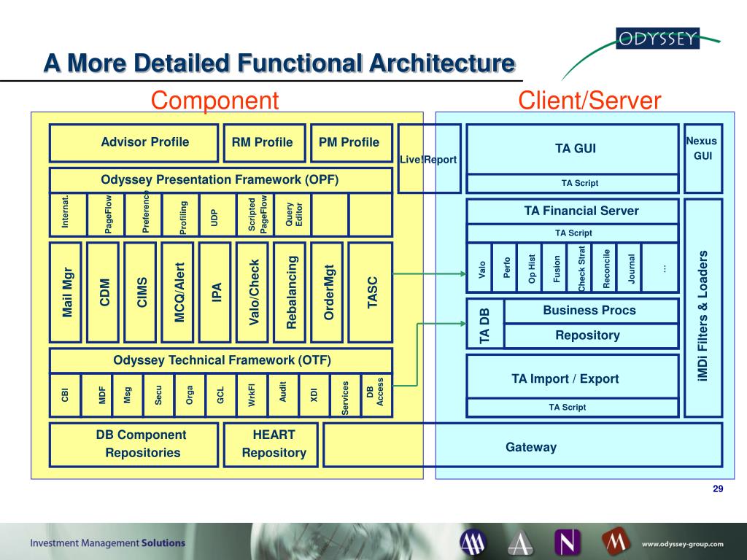The width and height of the screenshot is (747, 560).
Task: Select the Msg box
Action: 128,395
